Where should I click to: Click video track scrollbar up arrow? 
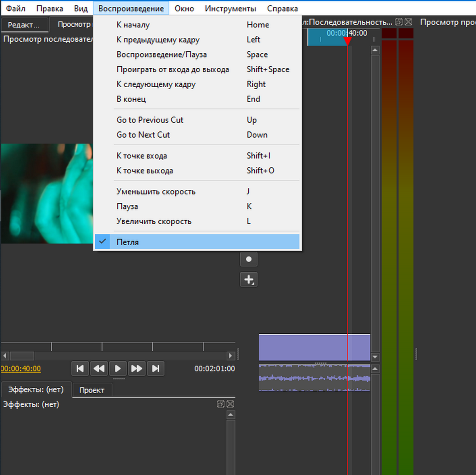[x=375, y=50]
